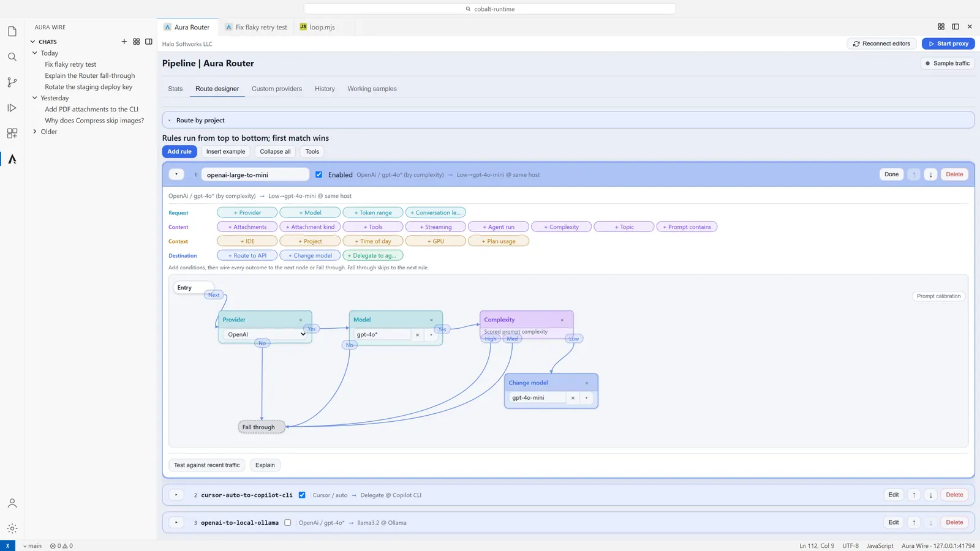Open the Extensions icon in activity bar

[12, 133]
